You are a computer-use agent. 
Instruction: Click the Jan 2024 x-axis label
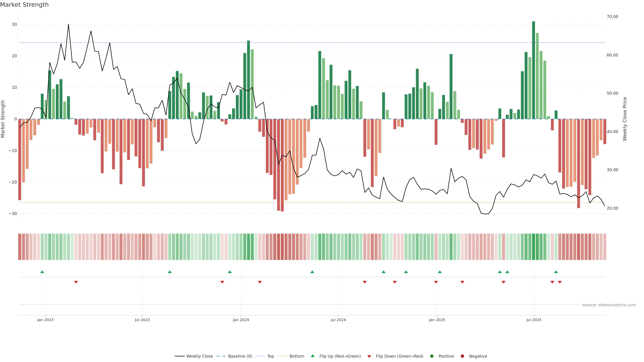pos(241,320)
